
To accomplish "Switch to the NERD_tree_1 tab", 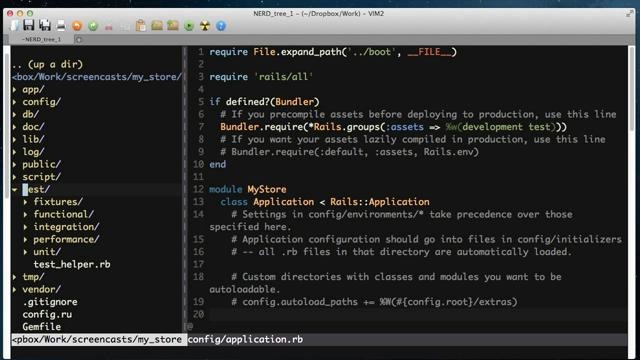I will pos(41,39).
